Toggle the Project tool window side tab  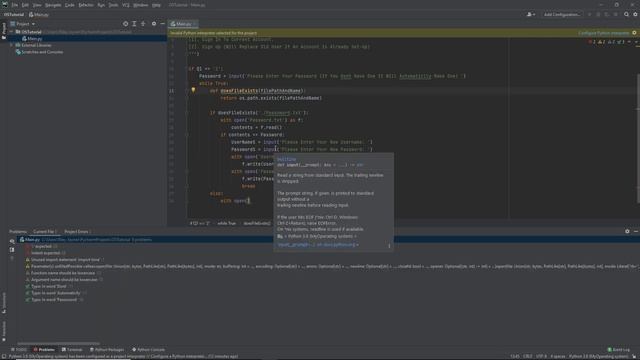tap(4, 31)
